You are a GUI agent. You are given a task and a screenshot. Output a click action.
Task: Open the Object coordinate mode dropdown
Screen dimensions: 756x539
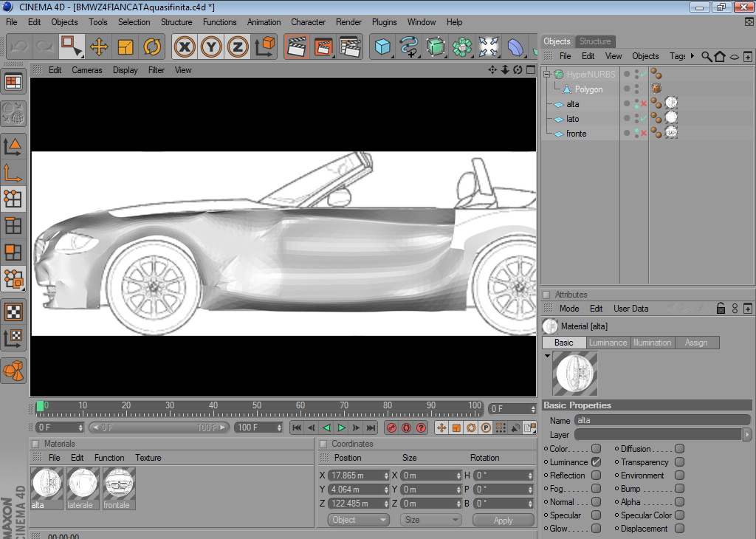click(x=358, y=520)
